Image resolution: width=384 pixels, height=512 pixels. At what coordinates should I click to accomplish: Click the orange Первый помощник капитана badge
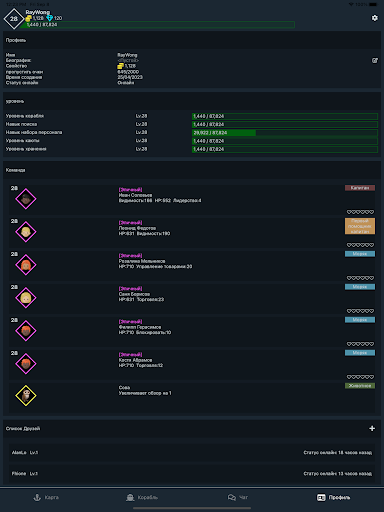coord(360,226)
